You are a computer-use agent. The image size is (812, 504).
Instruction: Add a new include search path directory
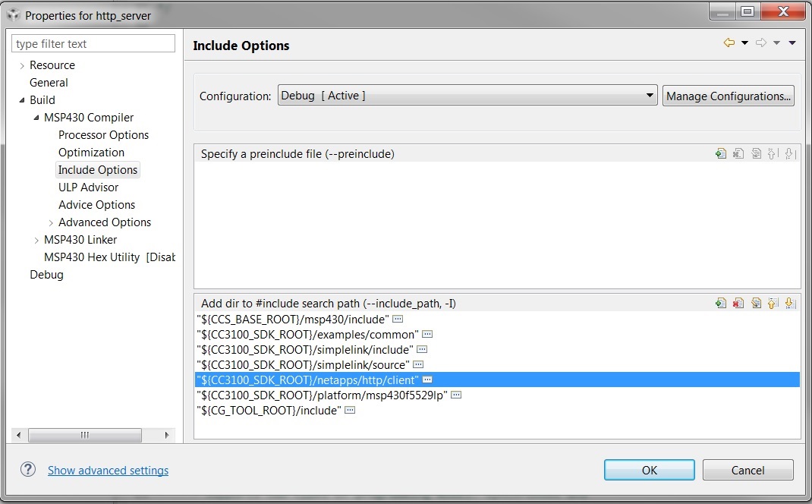pos(721,304)
